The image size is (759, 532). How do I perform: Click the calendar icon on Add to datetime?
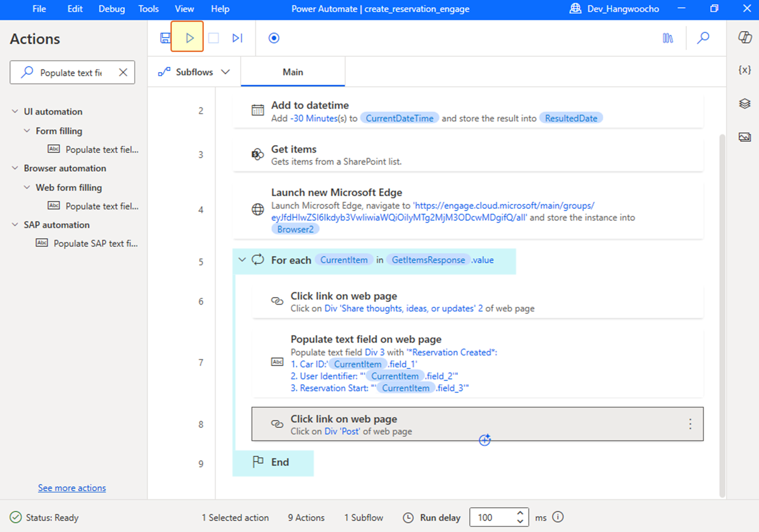pyautogui.click(x=257, y=110)
